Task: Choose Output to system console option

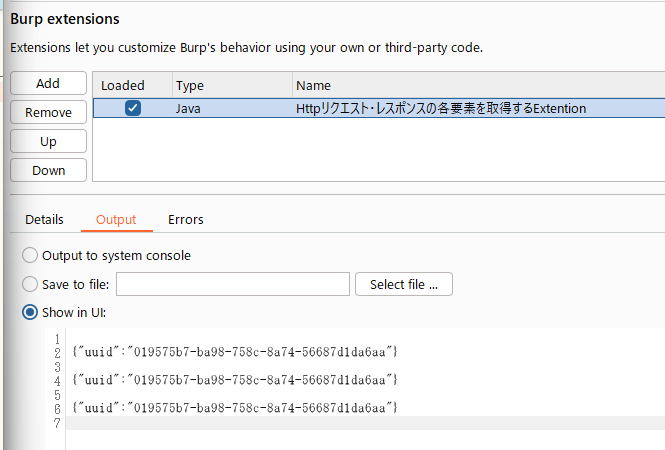Action: [30, 255]
